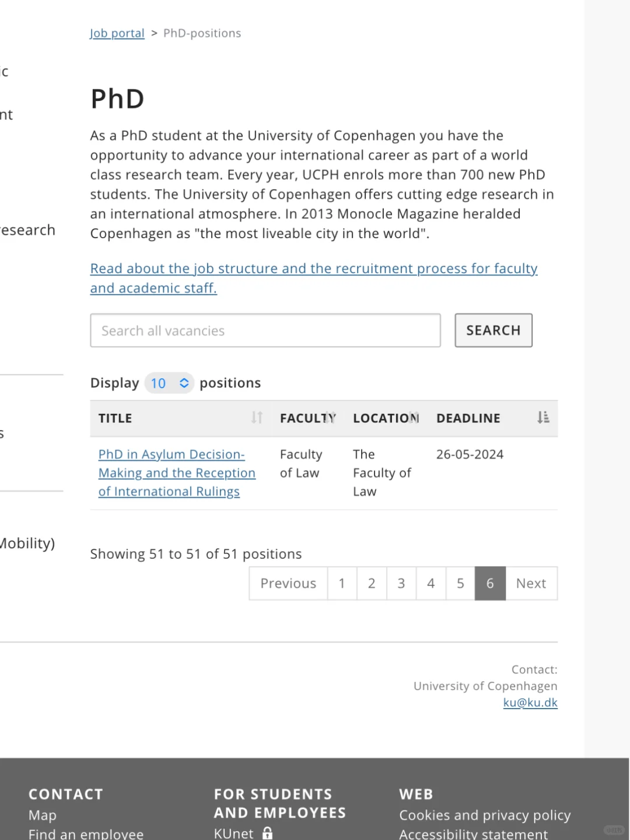
Task: Open the PhD in Asylum Decision-Making position
Action: coord(177,473)
